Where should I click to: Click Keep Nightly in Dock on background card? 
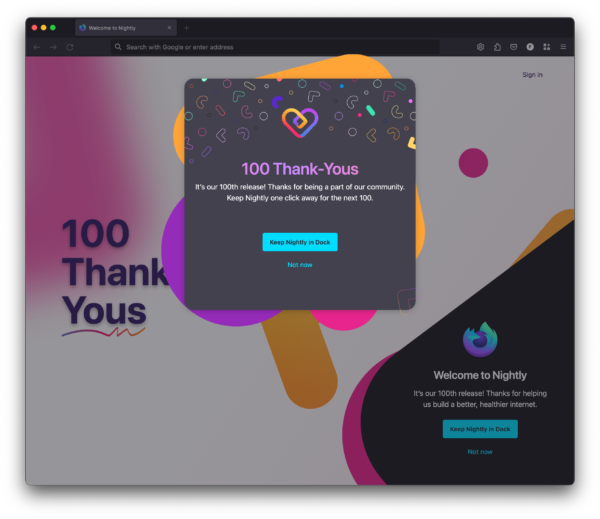pos(480,429)
